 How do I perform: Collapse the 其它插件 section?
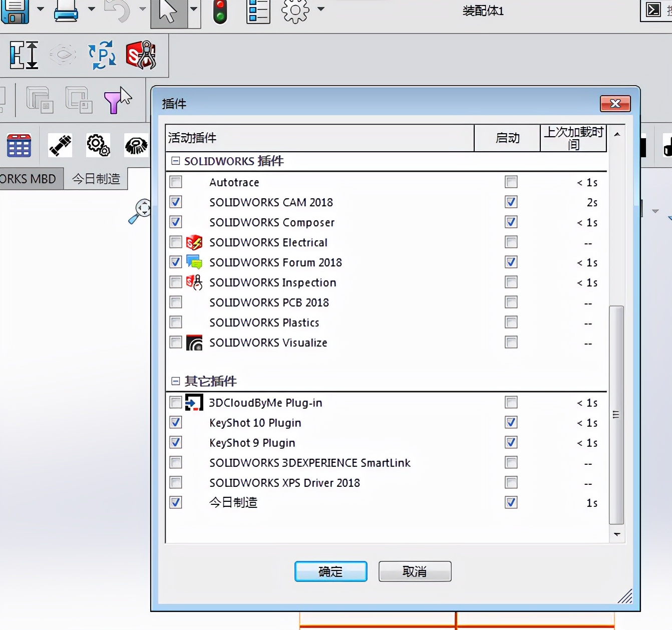click(175, 381)
